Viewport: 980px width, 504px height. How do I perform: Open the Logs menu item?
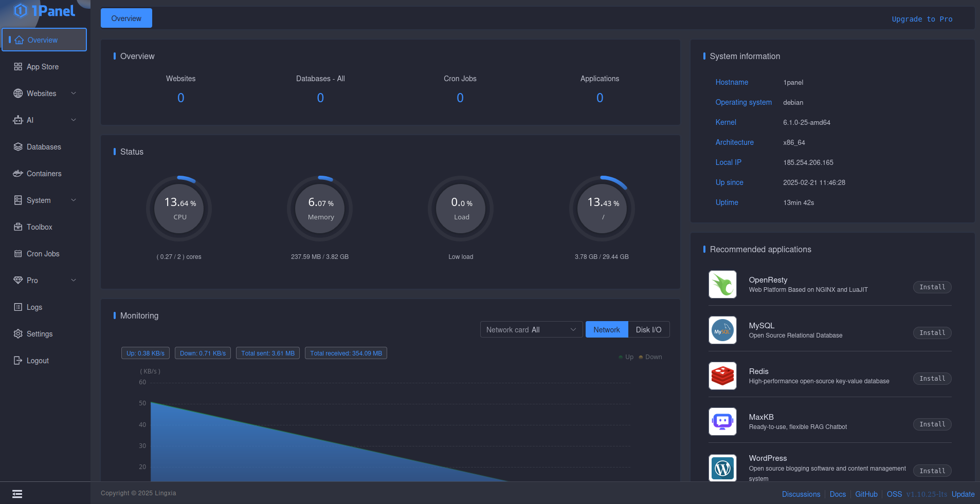(34, 307)
